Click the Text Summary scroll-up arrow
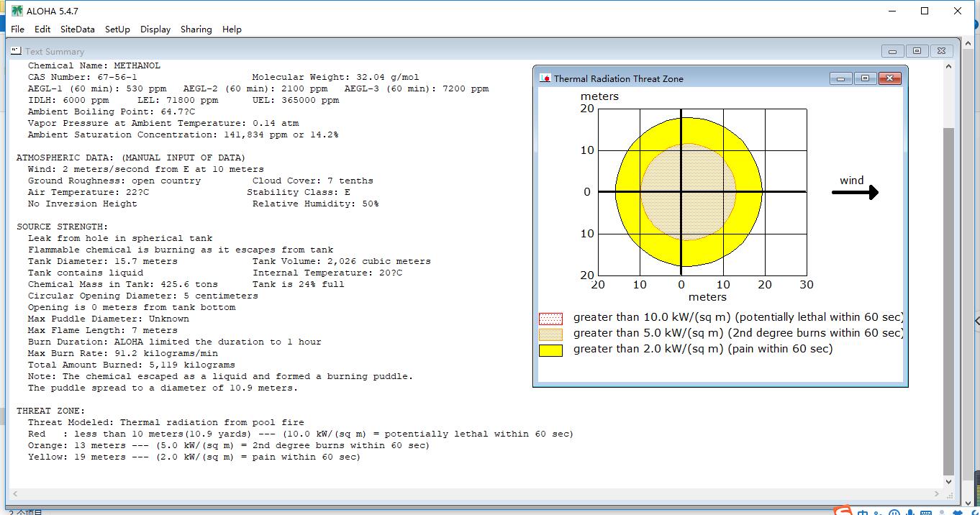 coord(948,66)
